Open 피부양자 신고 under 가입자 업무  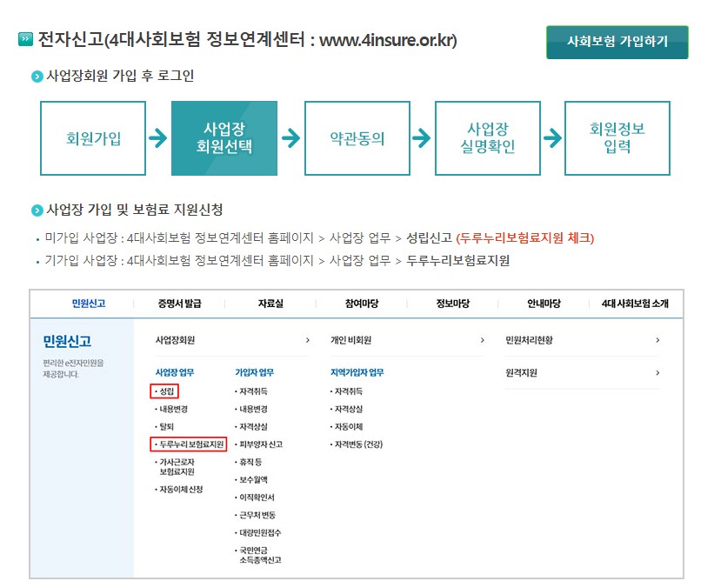(x=260, y=444)
